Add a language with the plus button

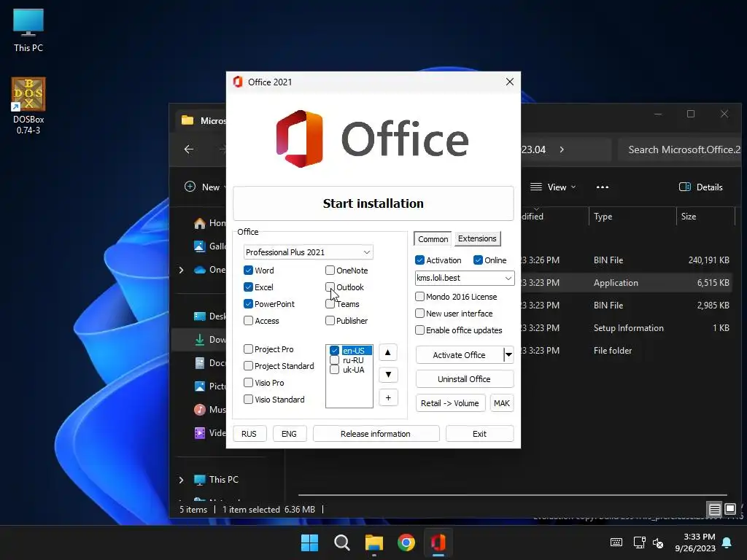pyautogui.click(x=388, y=397)
